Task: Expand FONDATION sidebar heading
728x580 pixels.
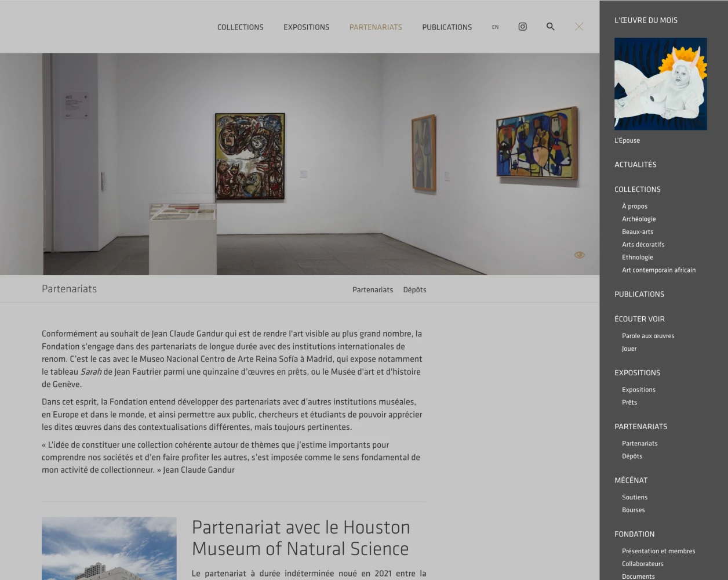Action: click(634, 534)
